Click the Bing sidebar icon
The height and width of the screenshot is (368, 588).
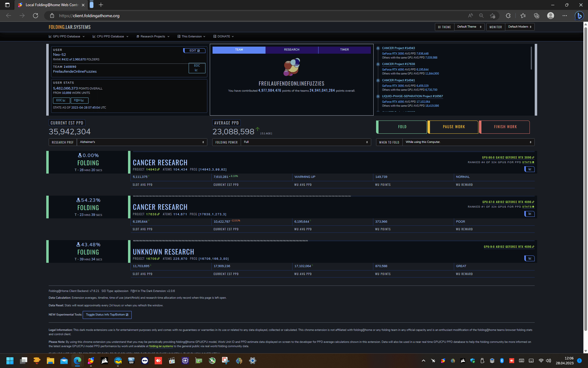(579, 16)
